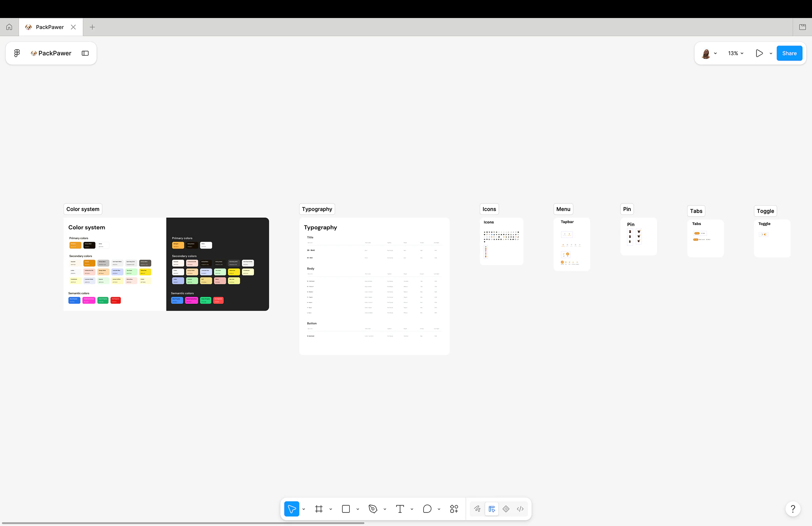Select the Menu frame label
This screenshot has width=812, height=526.
563,209
